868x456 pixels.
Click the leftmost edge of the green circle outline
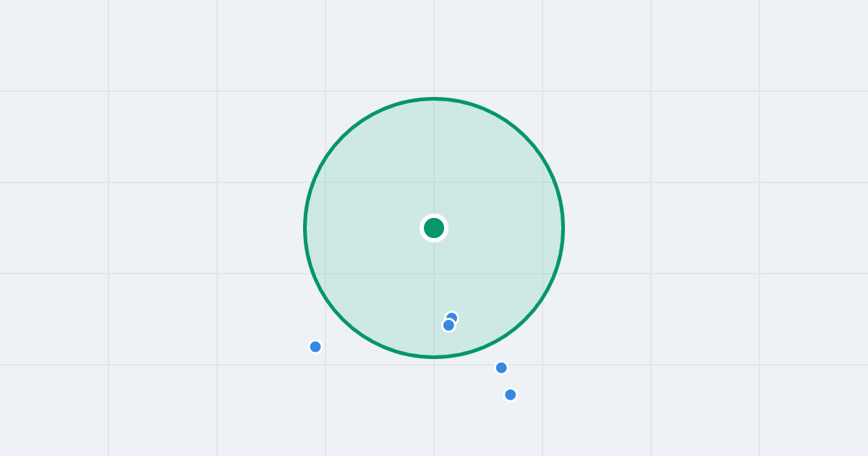[x=305, y=228]
